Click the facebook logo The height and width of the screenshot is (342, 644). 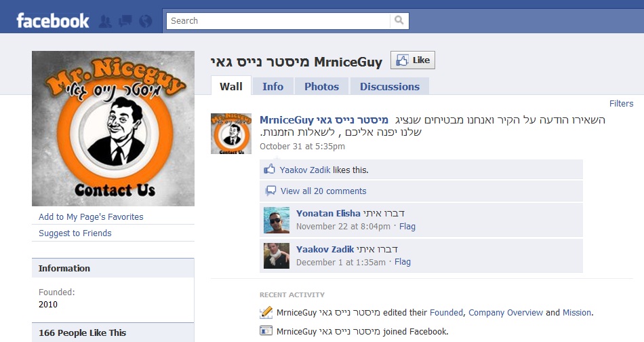coord(53,20)
